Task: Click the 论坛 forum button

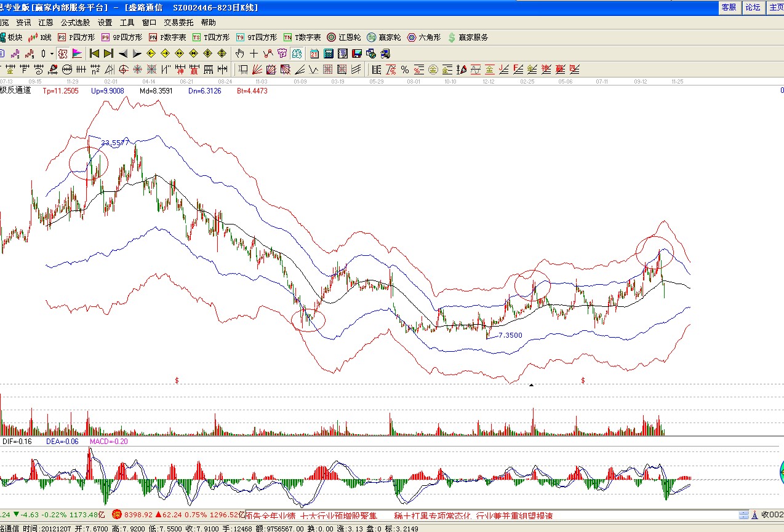Action: coord(752,7)
